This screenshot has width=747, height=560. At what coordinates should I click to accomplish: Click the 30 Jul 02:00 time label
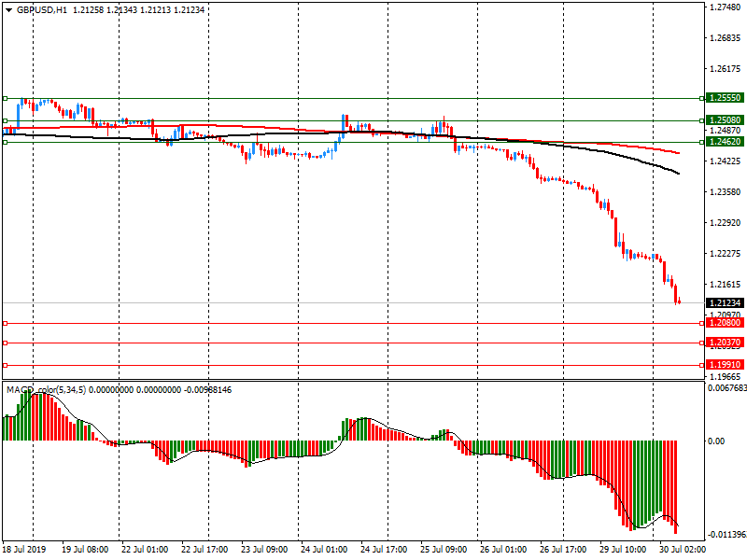(683, 549)
